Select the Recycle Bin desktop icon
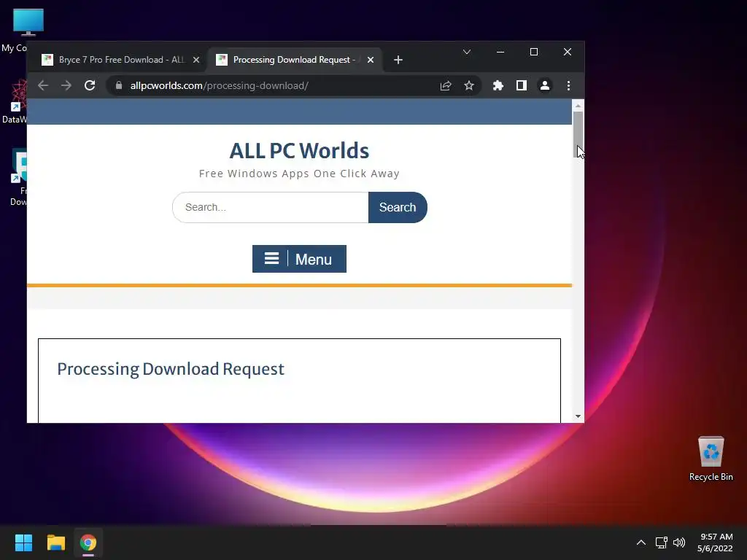 click(711, 458)
